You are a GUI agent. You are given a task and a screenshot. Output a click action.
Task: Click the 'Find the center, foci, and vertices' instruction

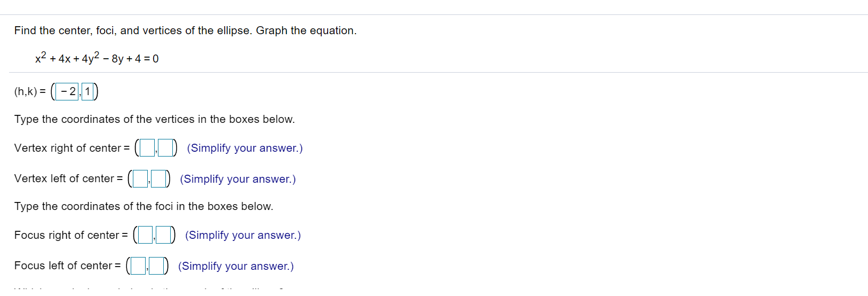[185, 30]
